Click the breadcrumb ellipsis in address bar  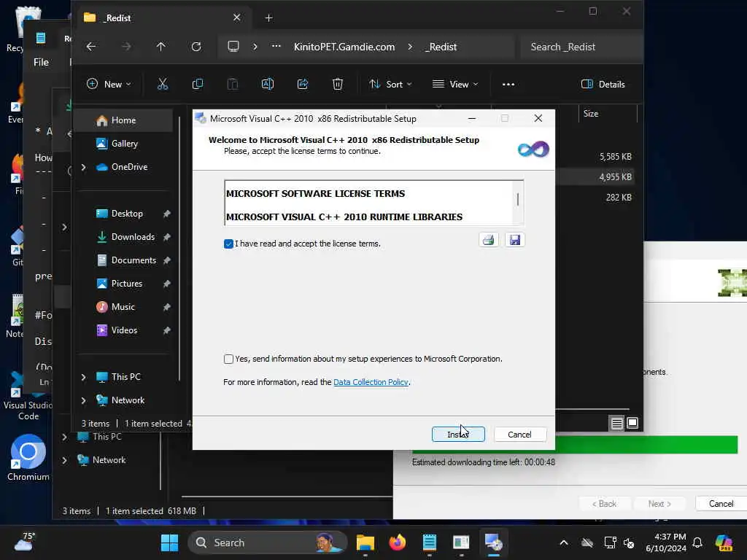276,47
